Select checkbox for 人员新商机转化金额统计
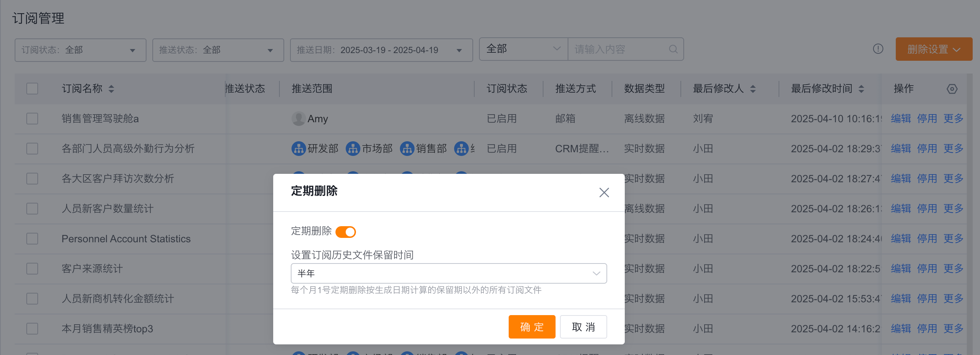The height and width of the screenshot is (355, 980). click(32, 299)
